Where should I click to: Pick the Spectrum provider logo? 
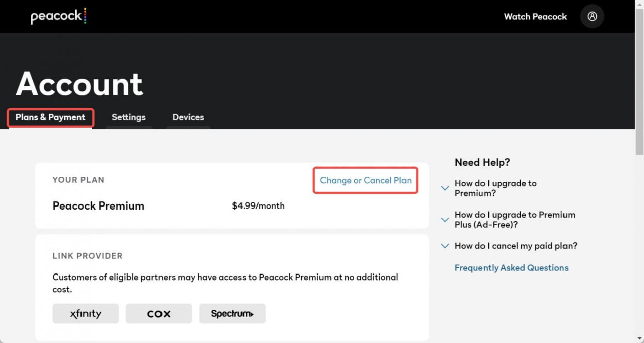(x=232, y=313)
